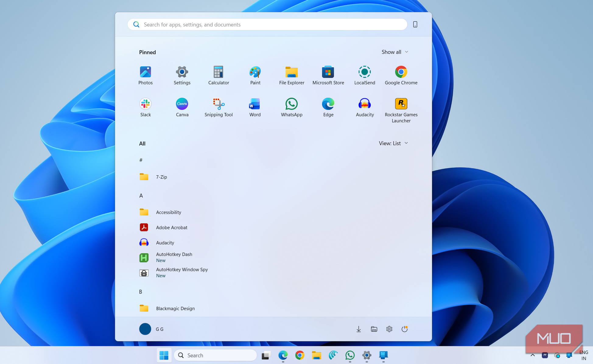Screen dimensions: 593x364
Task: Launch the pinned Calculator app
Action: point(219,75)
